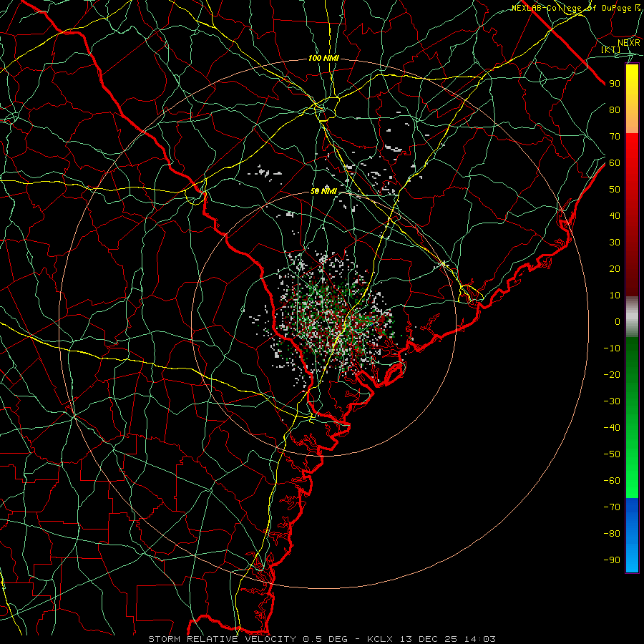
Task: Click the "STORM RELATIVE VELOCITY" product title
Action: [x=222, y=639]
